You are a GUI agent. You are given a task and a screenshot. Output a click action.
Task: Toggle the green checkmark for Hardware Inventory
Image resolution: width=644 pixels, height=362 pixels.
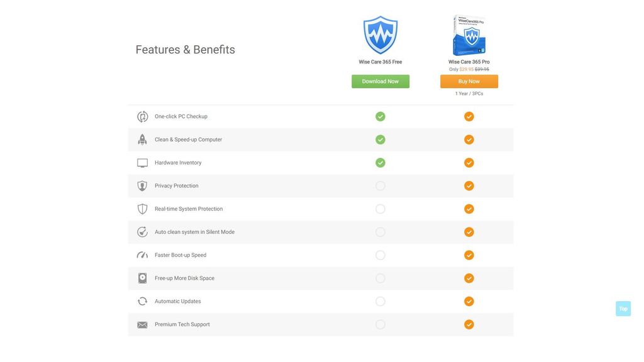click(380, 162)
